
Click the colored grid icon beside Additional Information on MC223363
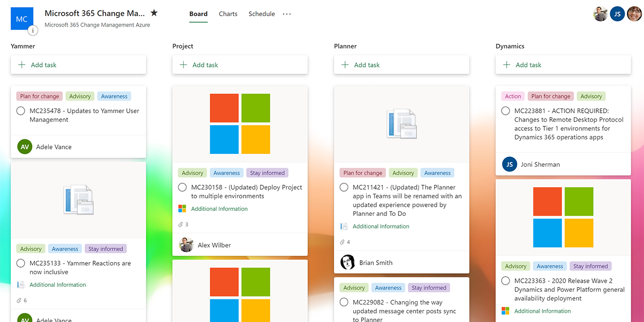505,310
